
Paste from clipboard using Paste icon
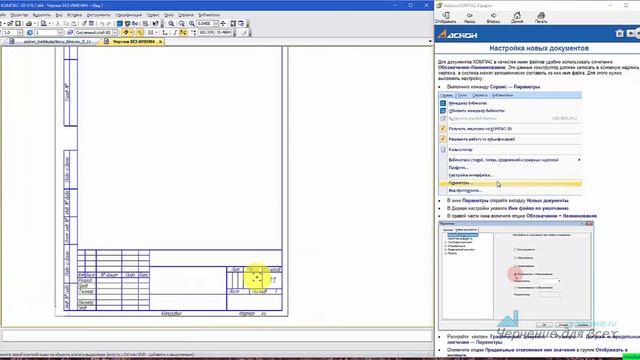(73, 24)
